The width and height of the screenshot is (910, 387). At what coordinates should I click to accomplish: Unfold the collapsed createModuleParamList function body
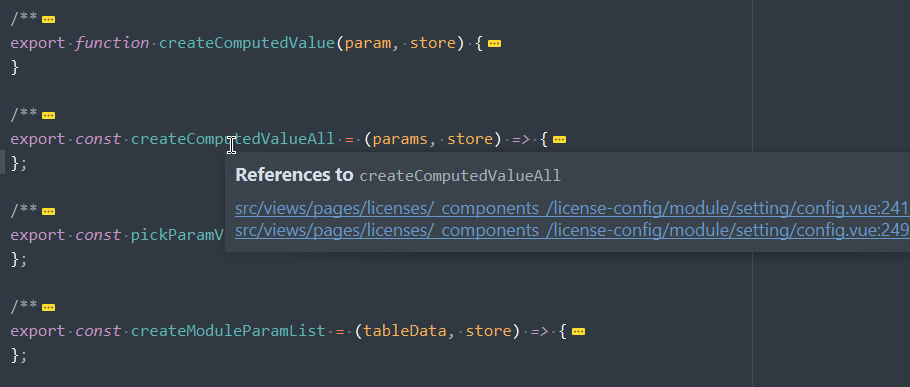coord(578,331)
